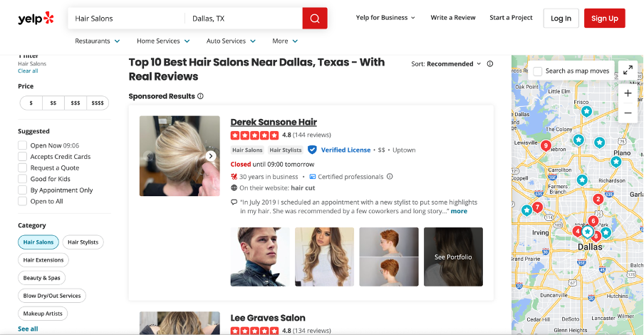Click map pin number 9
Screen dimensions: 644x335
click(x=546, y=145)
